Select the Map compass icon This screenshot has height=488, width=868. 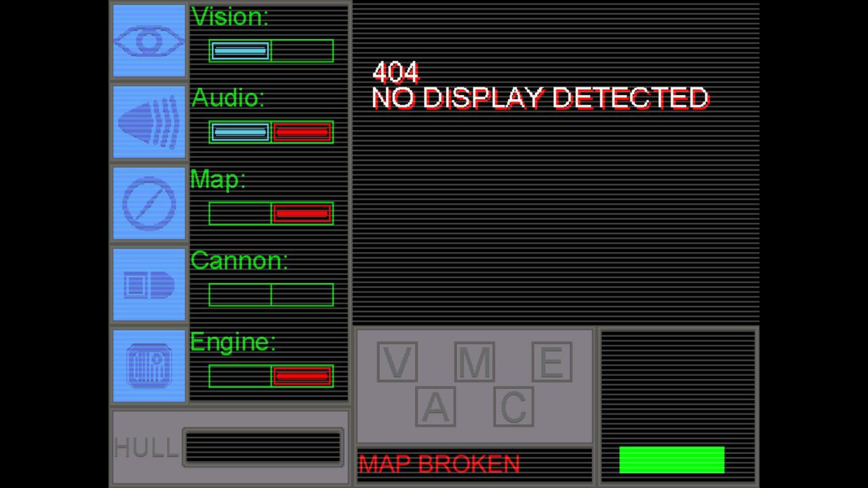pos(149,203)
